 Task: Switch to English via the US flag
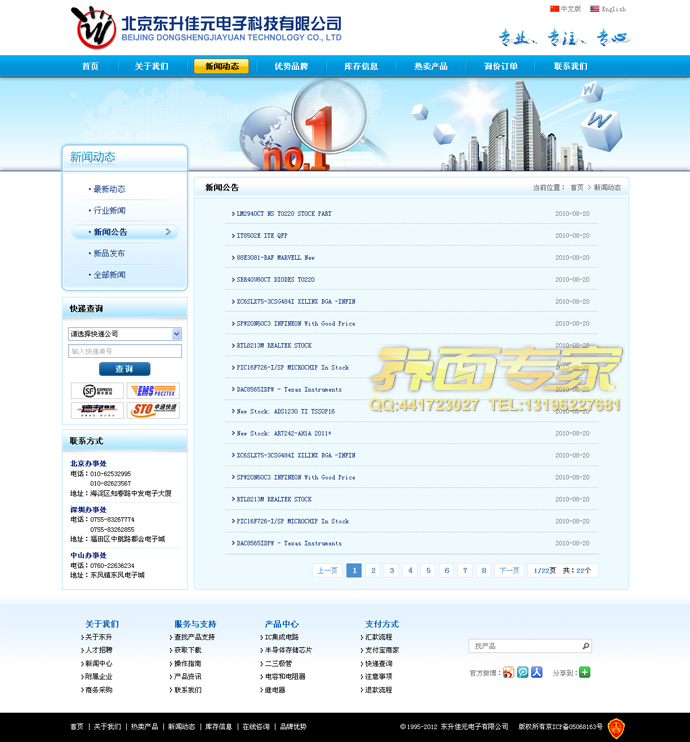[595, 8]
